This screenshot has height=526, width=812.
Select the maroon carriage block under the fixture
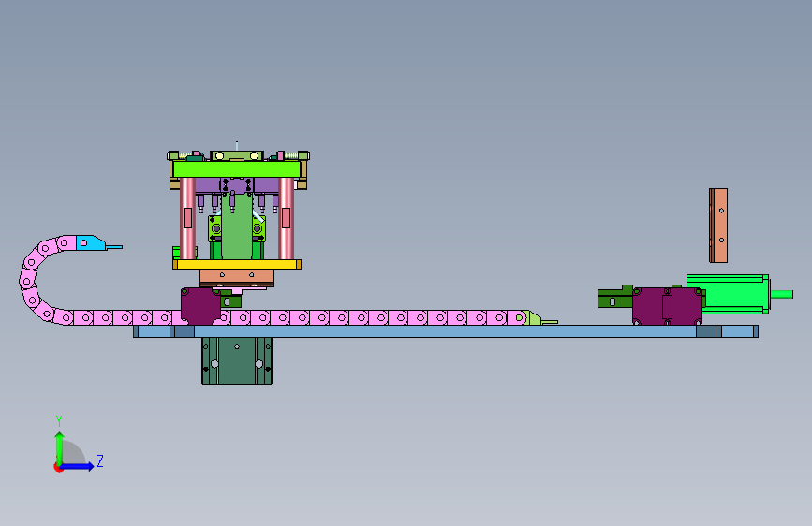tap(200, 306)
